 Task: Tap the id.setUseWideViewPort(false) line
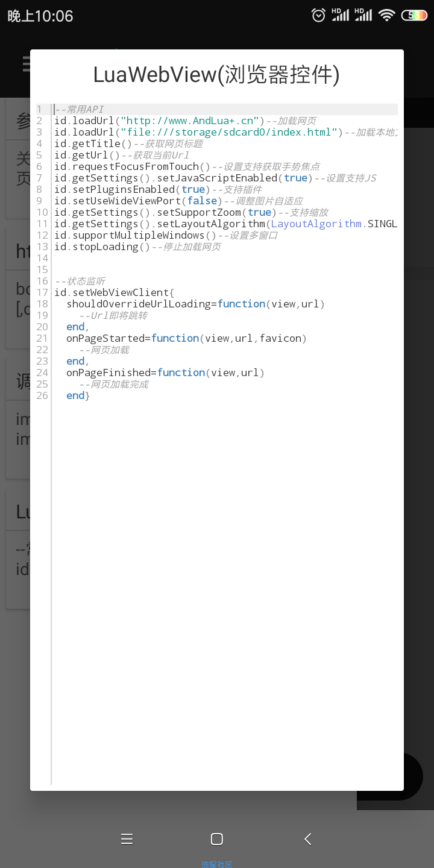178,201
